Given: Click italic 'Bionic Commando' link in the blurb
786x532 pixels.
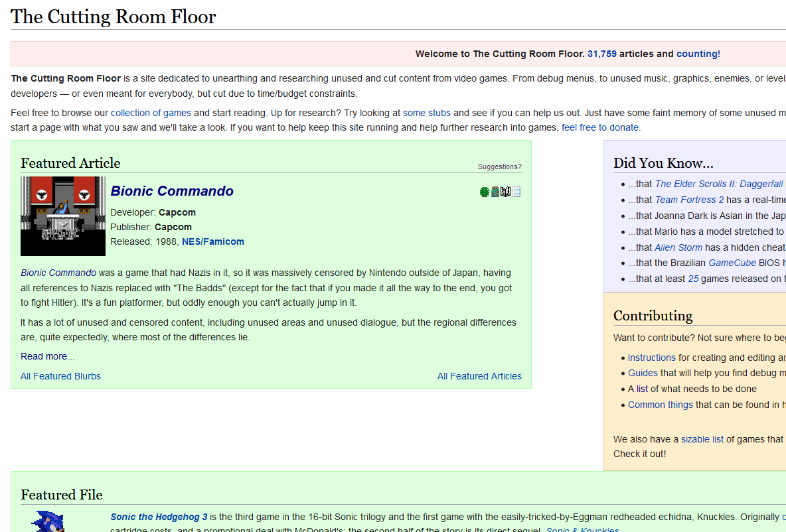Looking at the screenshot, I should click(58, 273).
